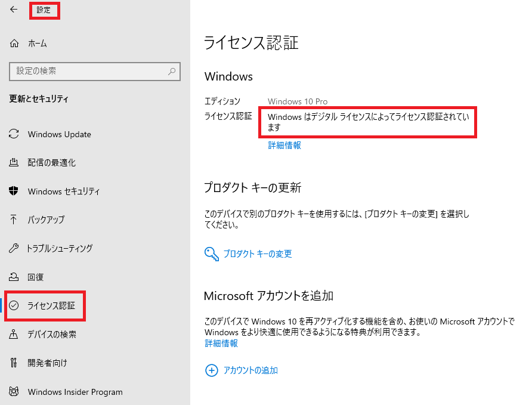Click the ライセンス認証 page title
Screen dimensions: 532x405
252,43
